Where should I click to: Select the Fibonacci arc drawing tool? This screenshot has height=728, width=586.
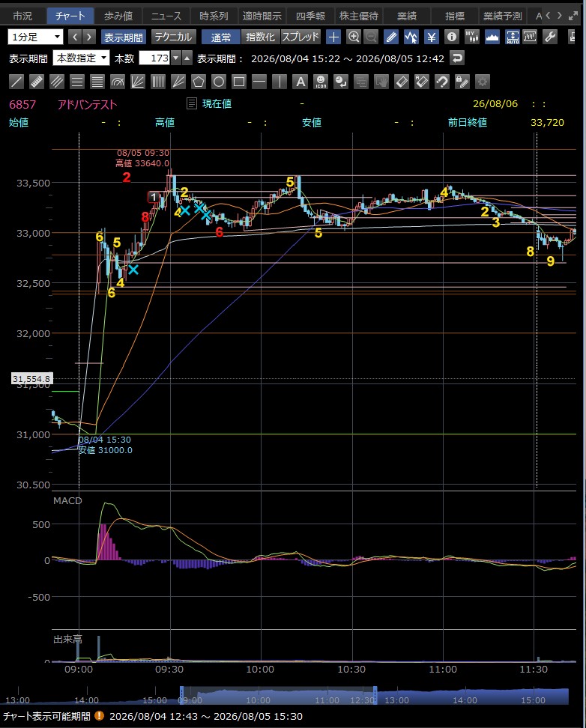click(x=118, y=82)
